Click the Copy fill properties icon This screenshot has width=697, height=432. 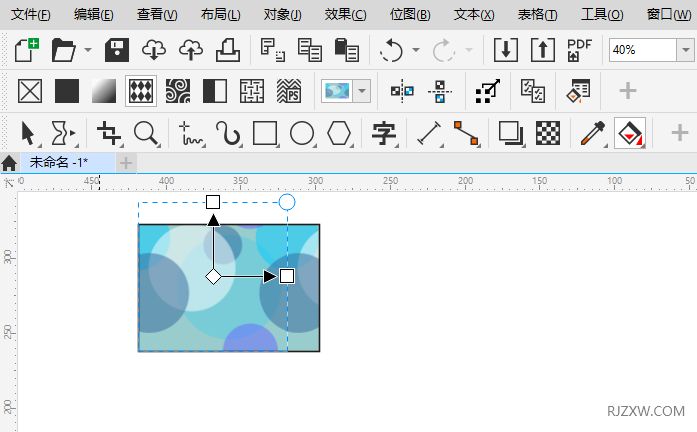[533, 91]
